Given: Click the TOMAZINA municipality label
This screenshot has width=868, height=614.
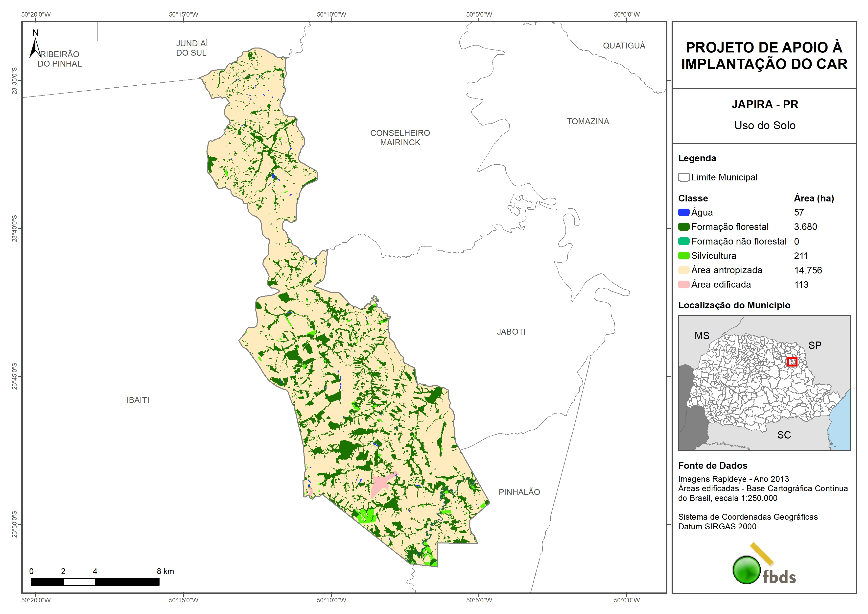Looking at the screenshot, I should [588, 122].
